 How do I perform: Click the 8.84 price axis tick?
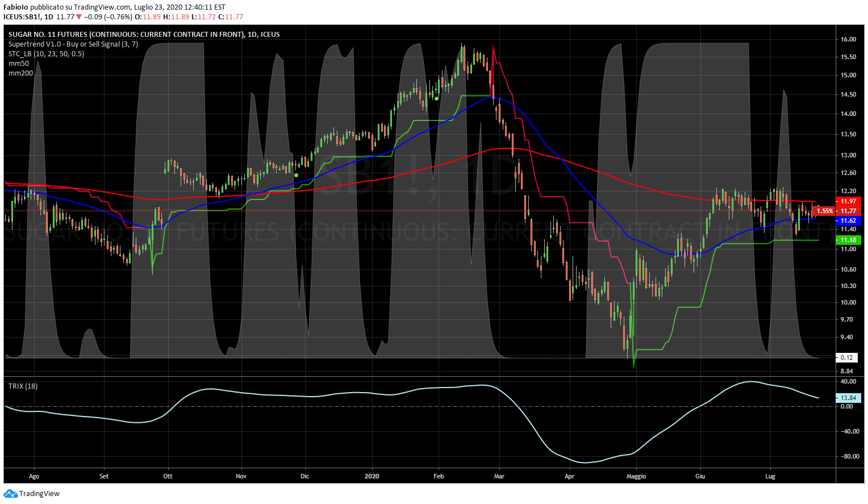[847, 371]
